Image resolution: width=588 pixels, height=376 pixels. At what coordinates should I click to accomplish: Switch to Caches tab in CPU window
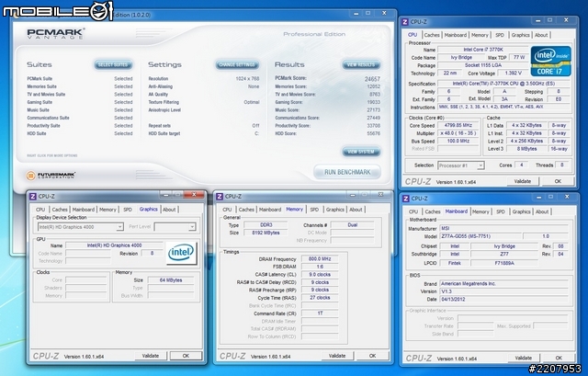click(432, 35)
